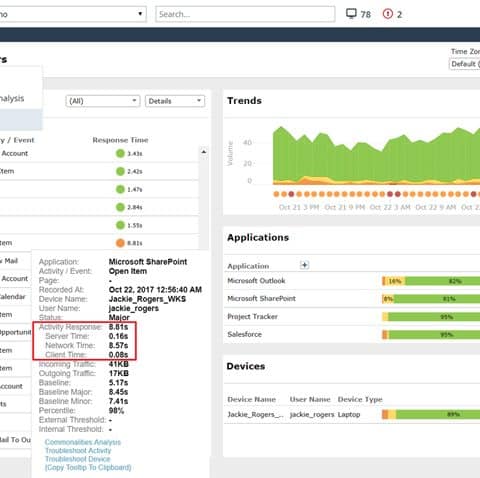Click Laptop device type cell
480x478 pixels.
coord(349,414)
